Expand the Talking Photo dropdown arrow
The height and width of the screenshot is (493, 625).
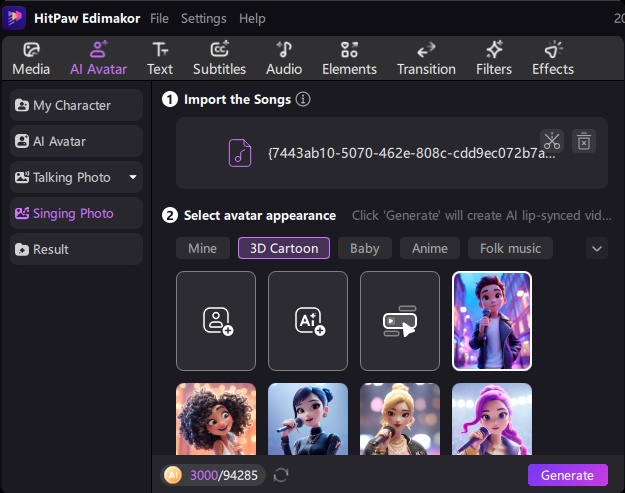click(133, 177)
